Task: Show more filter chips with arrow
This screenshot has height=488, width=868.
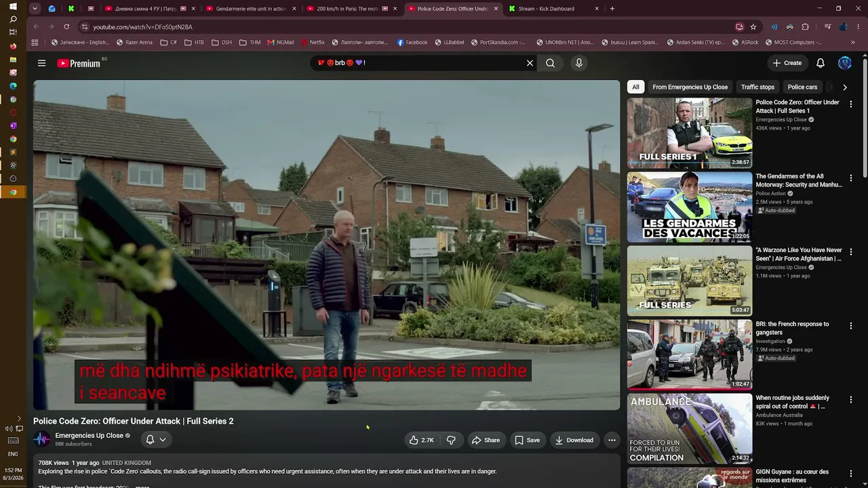Action: (844, 87)
